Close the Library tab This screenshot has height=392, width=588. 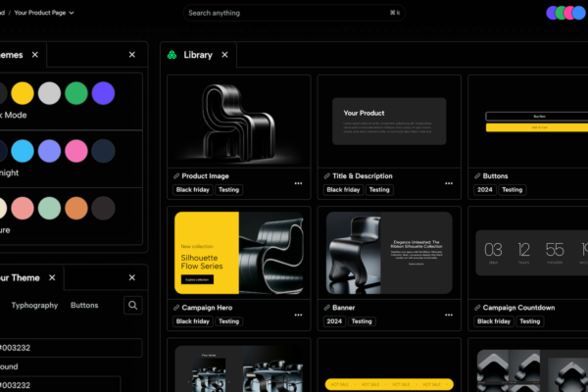pos(223,55)
